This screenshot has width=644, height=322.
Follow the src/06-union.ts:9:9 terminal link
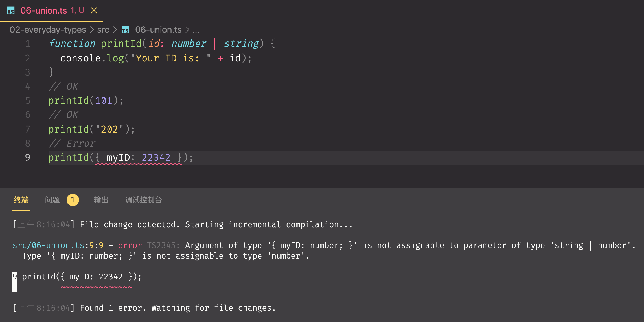click(x=58, y=245)
